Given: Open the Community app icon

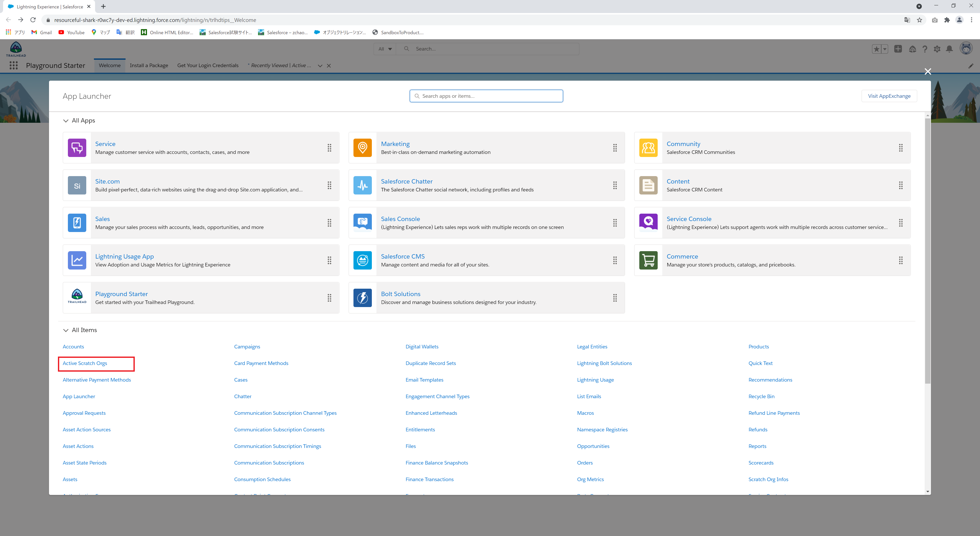Looking at the screenshot, I should click(x=648, y=148).
